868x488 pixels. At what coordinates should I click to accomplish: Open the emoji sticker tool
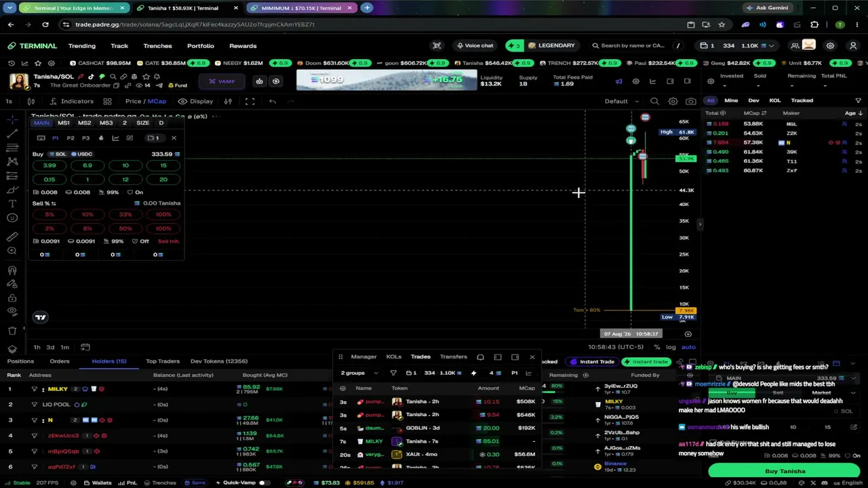[12, 218]
